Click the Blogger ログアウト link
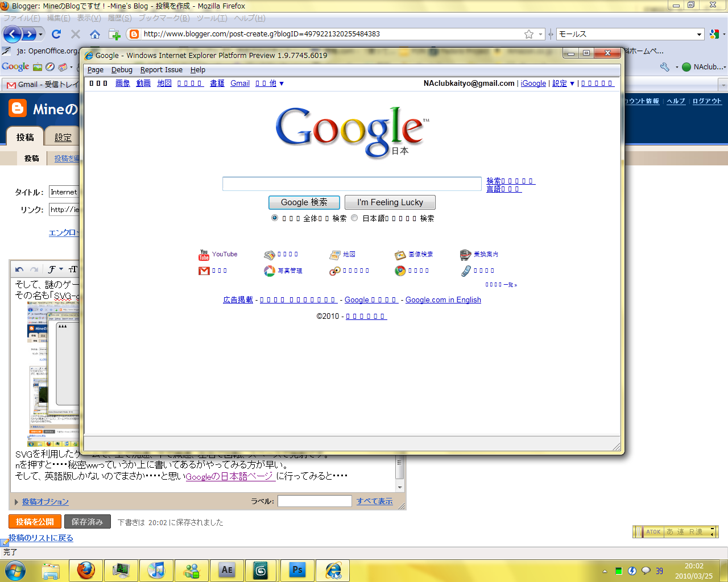728x582 pixels. point(707,101)
